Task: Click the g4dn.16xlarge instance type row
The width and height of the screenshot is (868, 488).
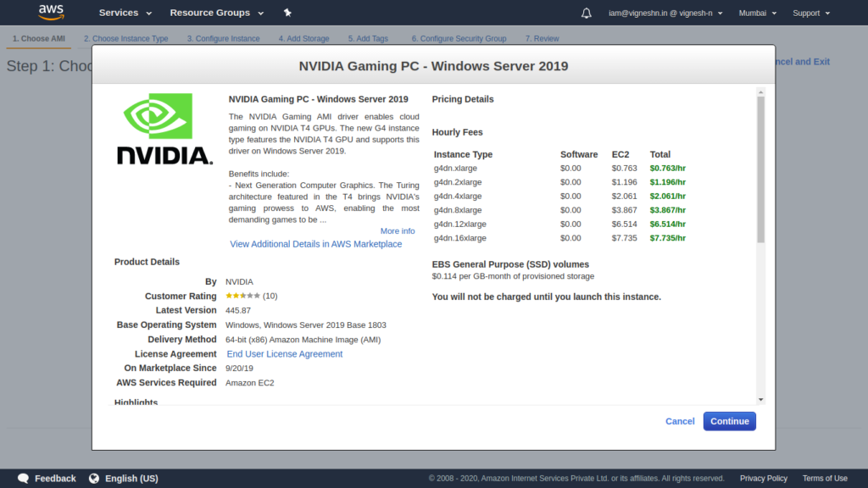Action: point(559,238)
